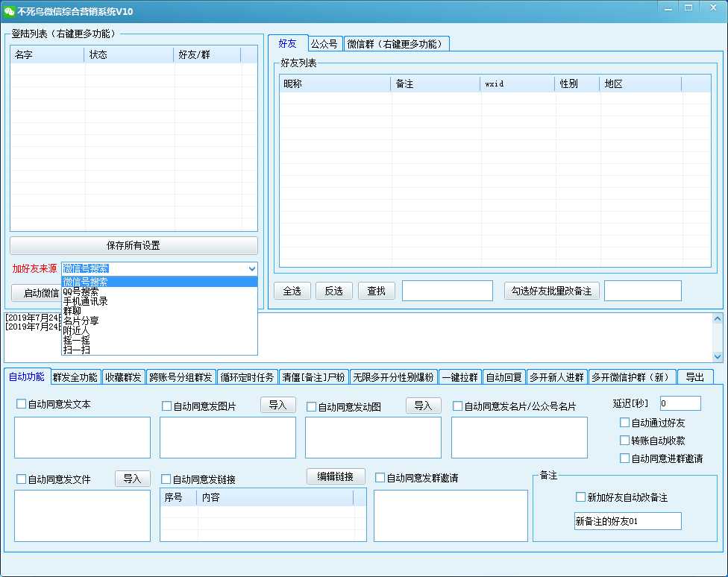
Task: Enable 自动同意发文本 checkbox
Action: 22,404
